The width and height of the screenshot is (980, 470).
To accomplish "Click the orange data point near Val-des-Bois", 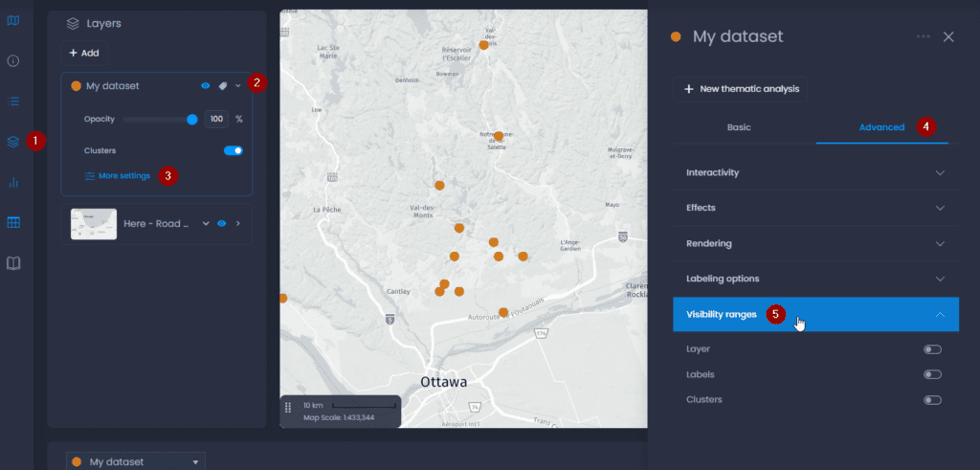I will (483, 45).
